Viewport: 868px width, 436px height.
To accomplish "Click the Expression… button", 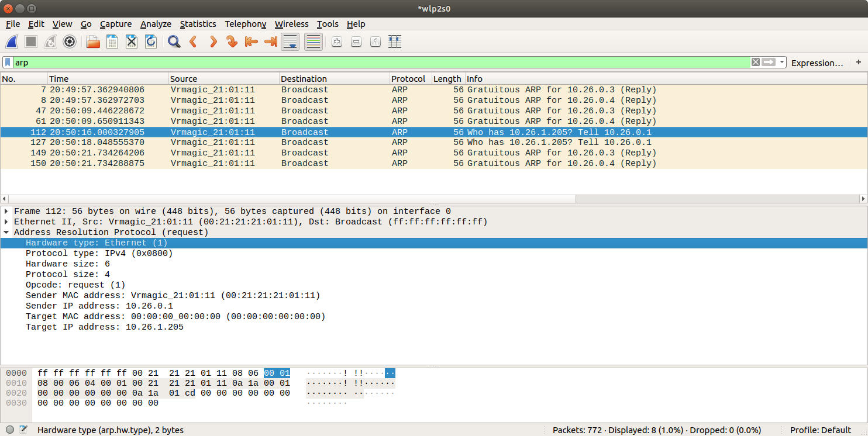I will [817, 63].
